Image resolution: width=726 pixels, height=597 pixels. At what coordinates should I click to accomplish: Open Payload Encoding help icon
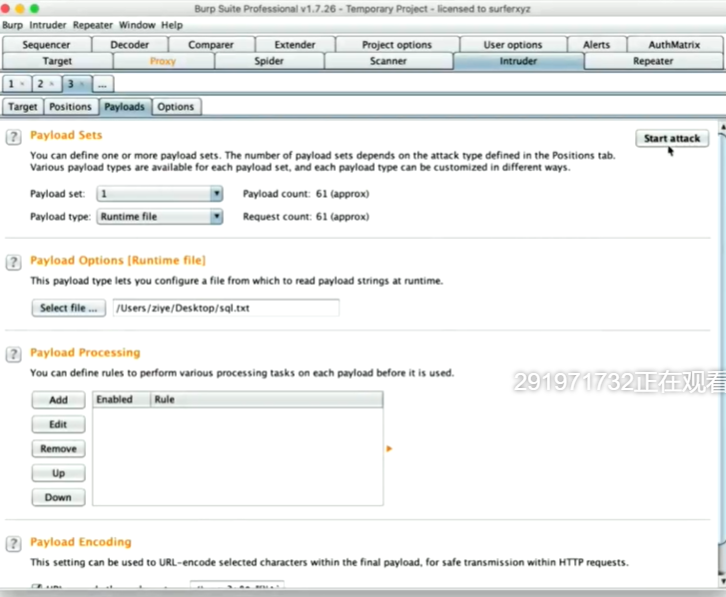click(13, 544)
